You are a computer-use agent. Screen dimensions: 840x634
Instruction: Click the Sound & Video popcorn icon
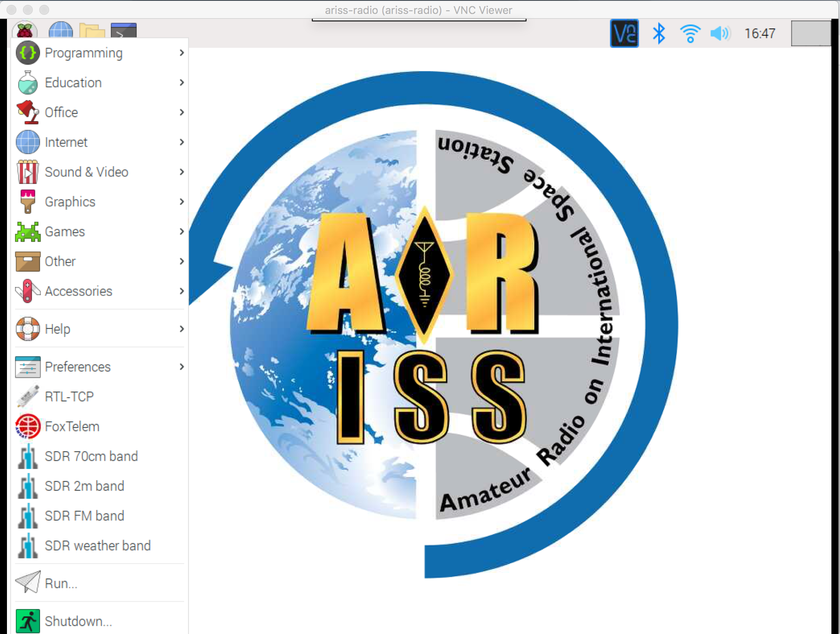point(27,172)
